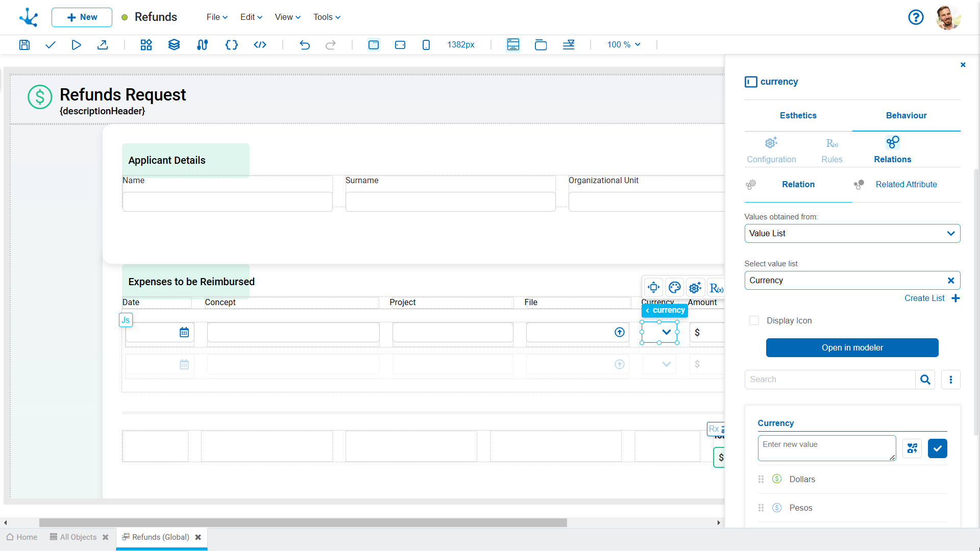Viewport: 980px width, 551px height.
Task: Select the Run/Preview icon in toolbar
Action: pyautogui.click(x=76, y=44)
